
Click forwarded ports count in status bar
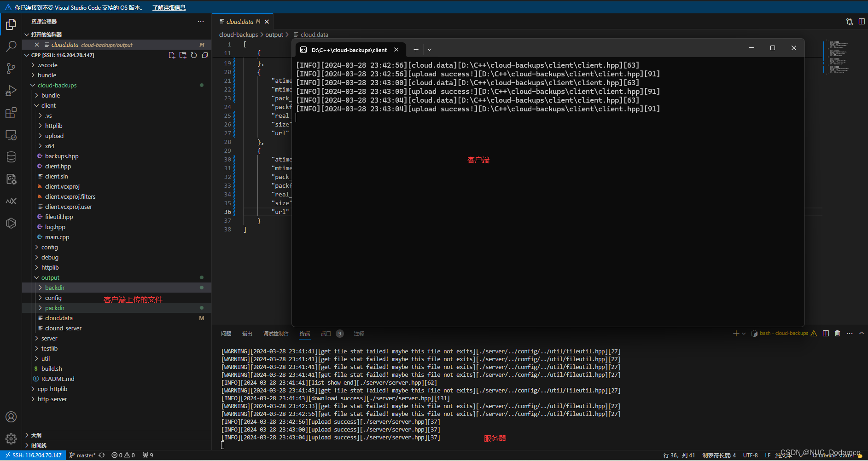coord(148,455)
